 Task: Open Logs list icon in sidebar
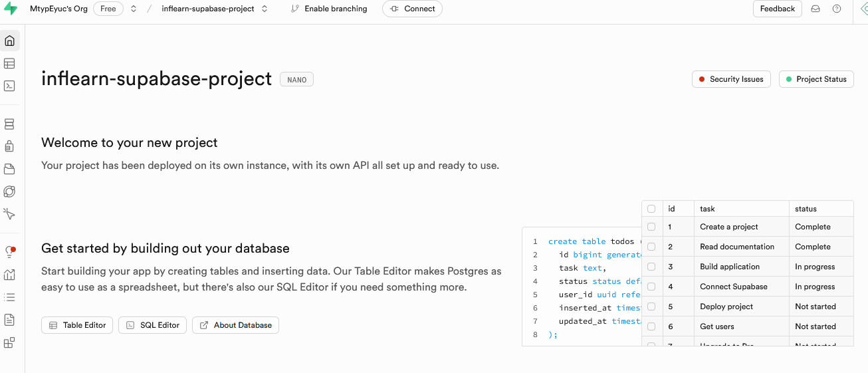click(x=9, y=297)
